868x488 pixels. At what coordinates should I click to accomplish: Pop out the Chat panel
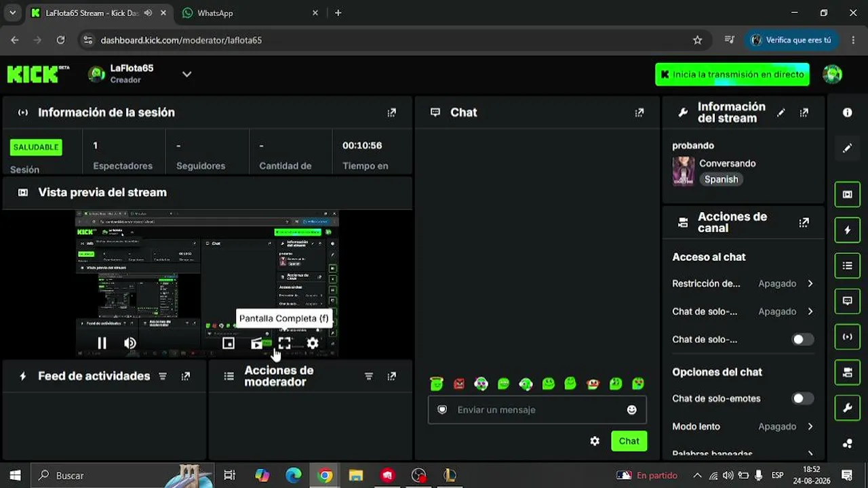pyautogui.click(x=639, y=113)
